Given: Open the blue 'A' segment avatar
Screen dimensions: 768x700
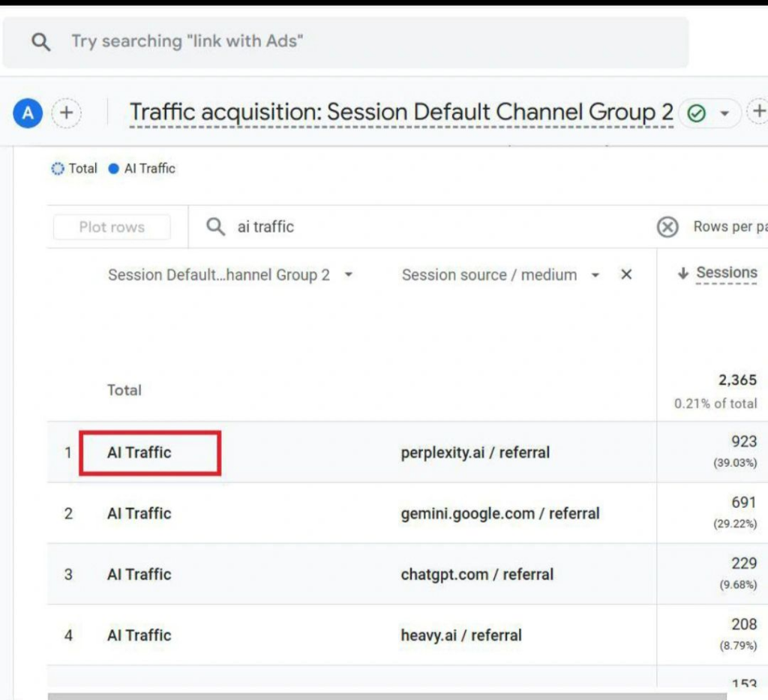Looking at the screenshot, I should [x=28, y=113].
